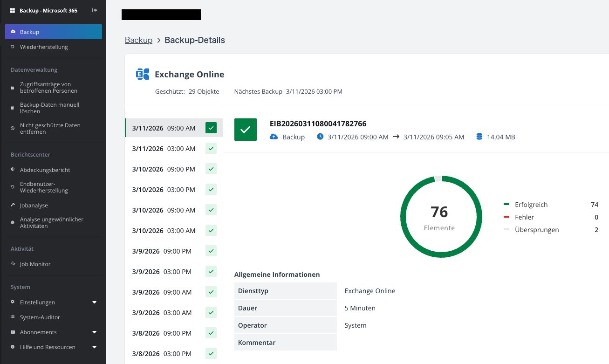
Task: Click the app grid icon beside Backup - Microsoft 365
Action: click(13, 10)
